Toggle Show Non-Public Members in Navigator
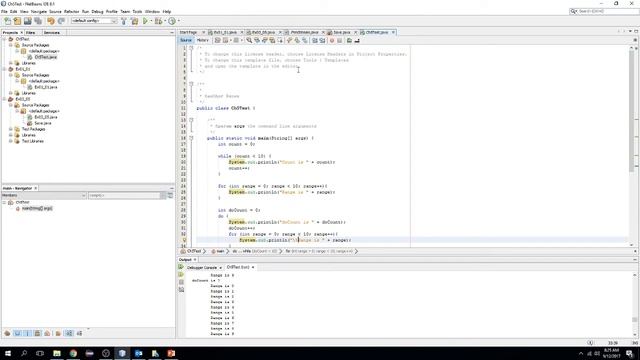Viewport: 640px width, 360px height. (x=37, y=333)
